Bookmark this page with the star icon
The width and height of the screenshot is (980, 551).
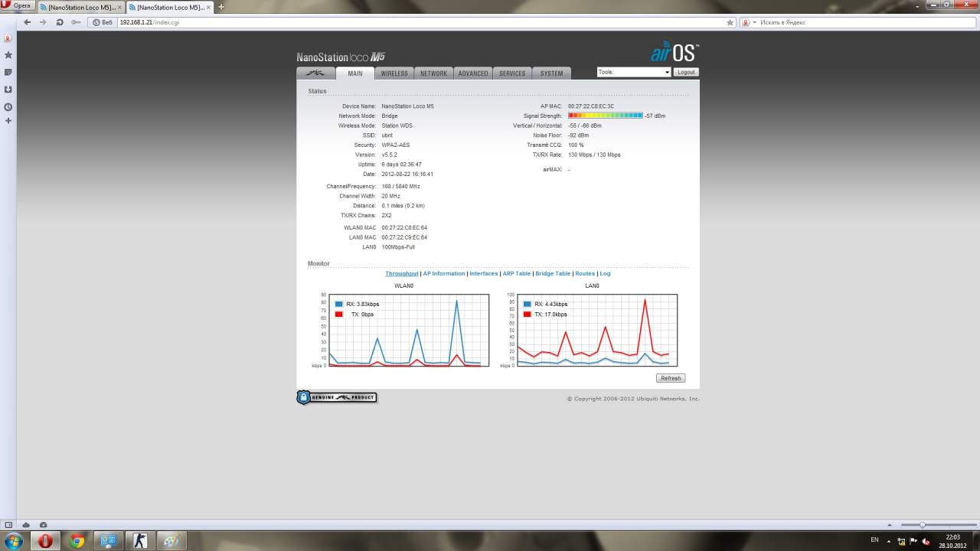(730, 22)
